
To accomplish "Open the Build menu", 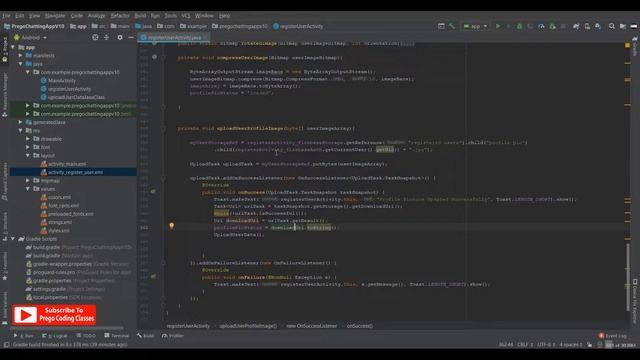I will pos(140,16).
